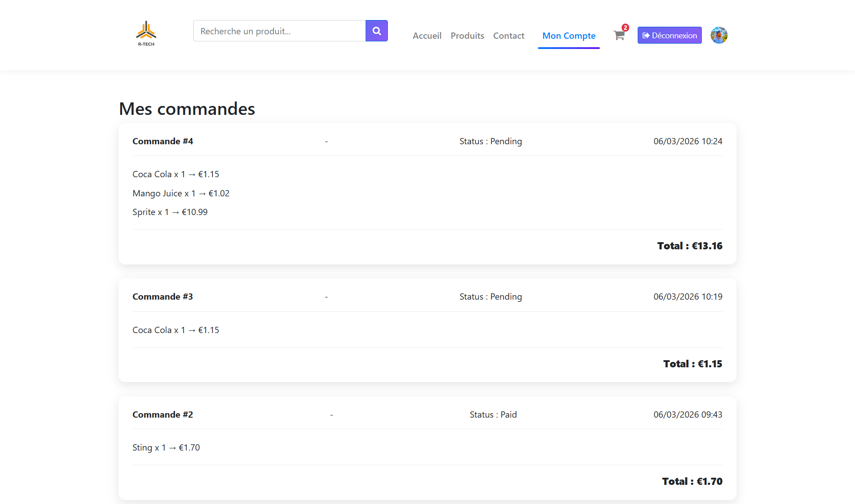Click the user profile avatar
The width and height of the screenshot is (855, 504).
(x=719, y=35)
